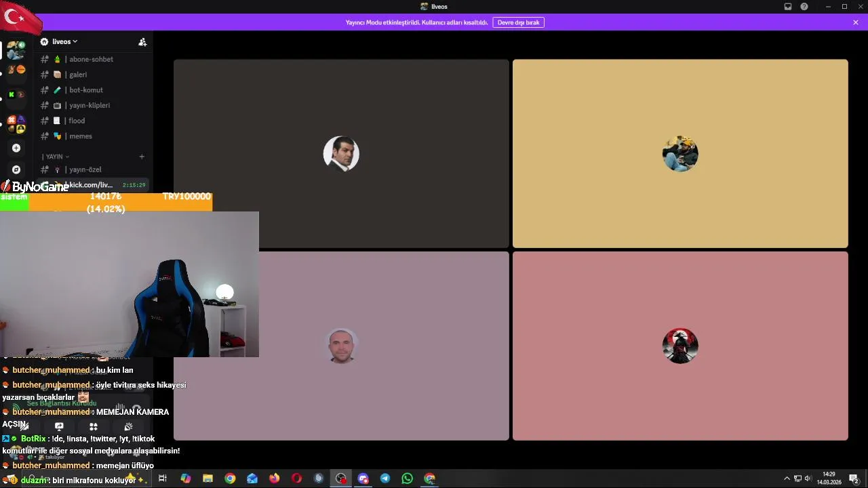The height and width of the screenshot is (488, 868).
Task: Open the Discover servers compass icon
Action: (x=16, y=169)
